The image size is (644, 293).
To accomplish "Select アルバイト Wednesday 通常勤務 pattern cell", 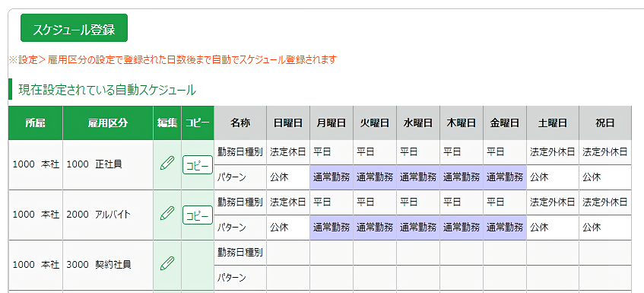I will [418, 228].
